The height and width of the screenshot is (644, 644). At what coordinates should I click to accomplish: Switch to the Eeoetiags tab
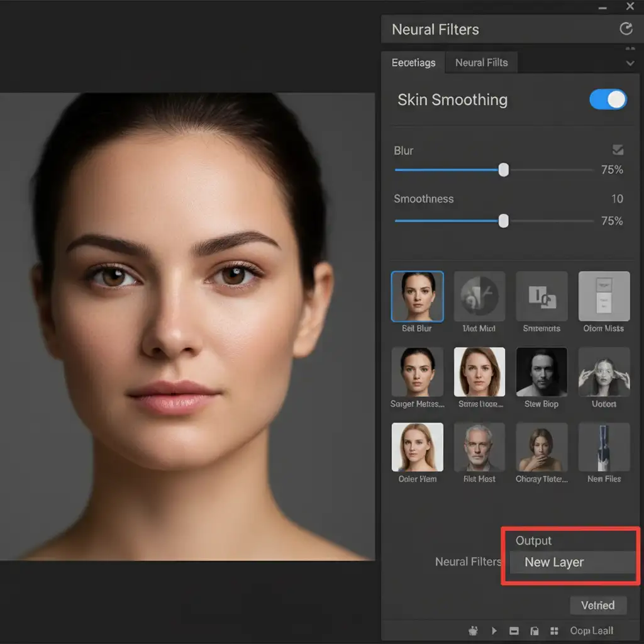point(413,63)
